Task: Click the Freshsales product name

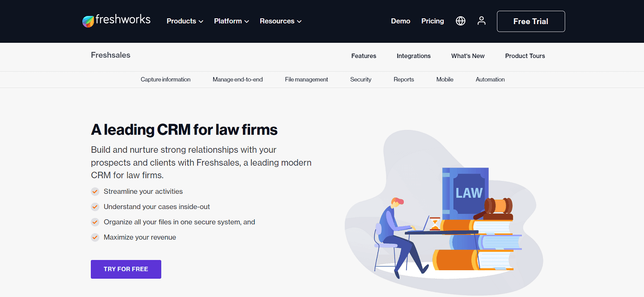Action: click(110, 55)
